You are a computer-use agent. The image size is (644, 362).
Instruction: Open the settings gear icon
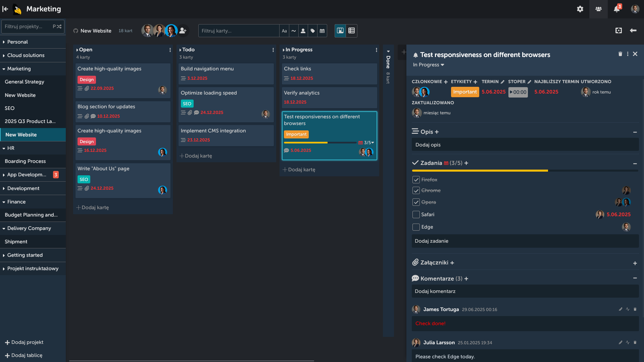click(580, 9)
